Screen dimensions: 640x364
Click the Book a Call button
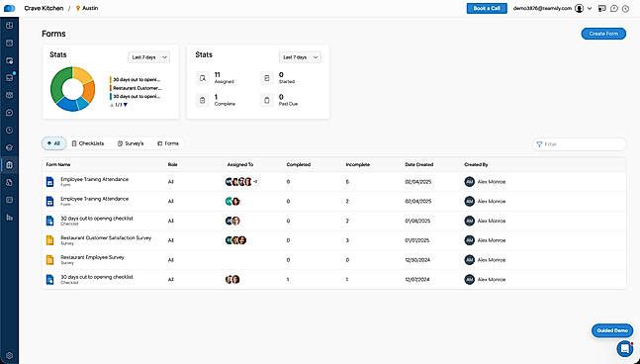[487, 8]
